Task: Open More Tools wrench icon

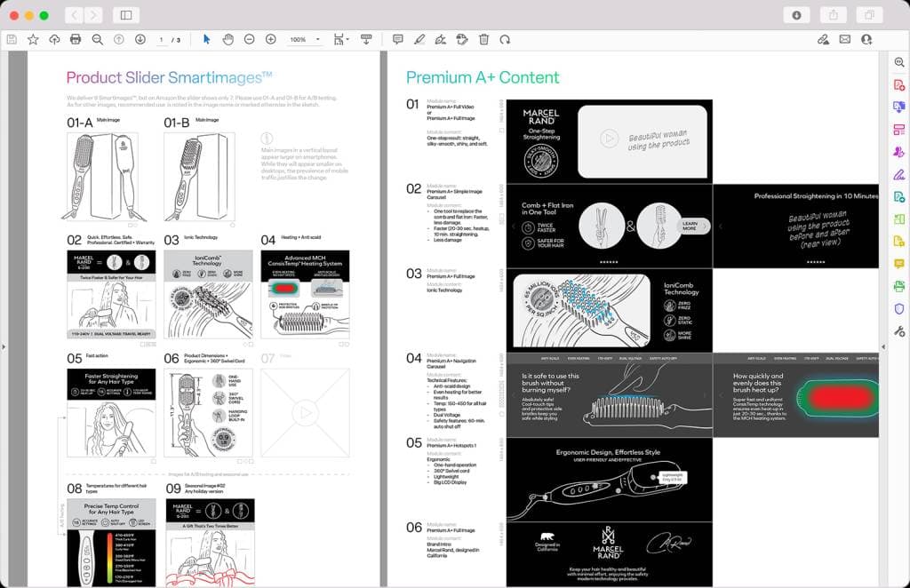Action: coord(899,331)
